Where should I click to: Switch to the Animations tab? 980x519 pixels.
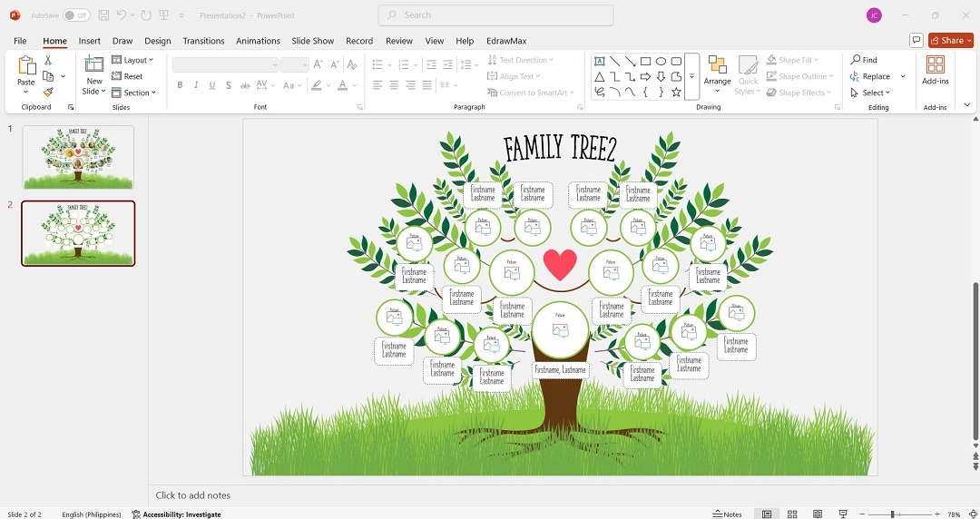[258, 41]
